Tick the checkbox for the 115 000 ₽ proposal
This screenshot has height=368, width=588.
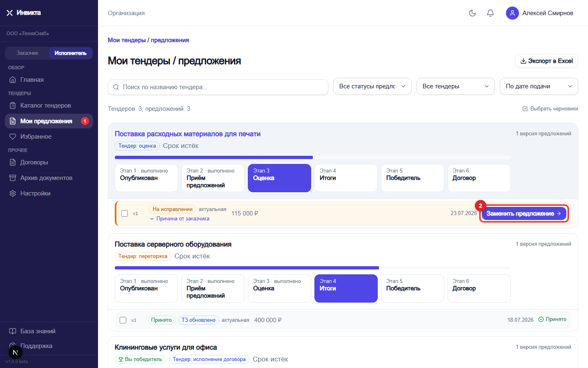click(125, 213)
